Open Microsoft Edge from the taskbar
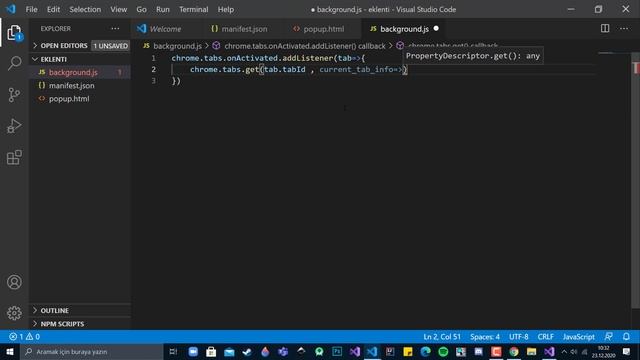 click(425, 351)
